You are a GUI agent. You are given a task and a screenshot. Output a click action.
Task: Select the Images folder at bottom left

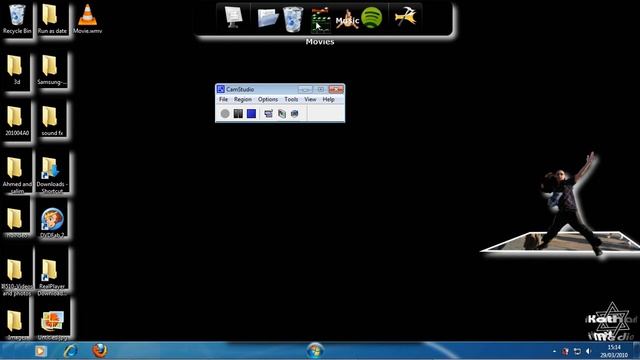pyautogui.click(x=17, y=325)
